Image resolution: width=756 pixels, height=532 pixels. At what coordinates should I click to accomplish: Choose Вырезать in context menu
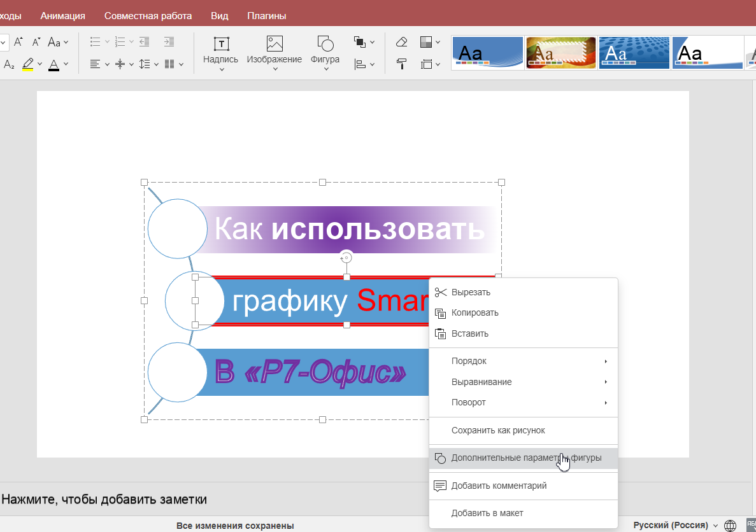(523, 292)
